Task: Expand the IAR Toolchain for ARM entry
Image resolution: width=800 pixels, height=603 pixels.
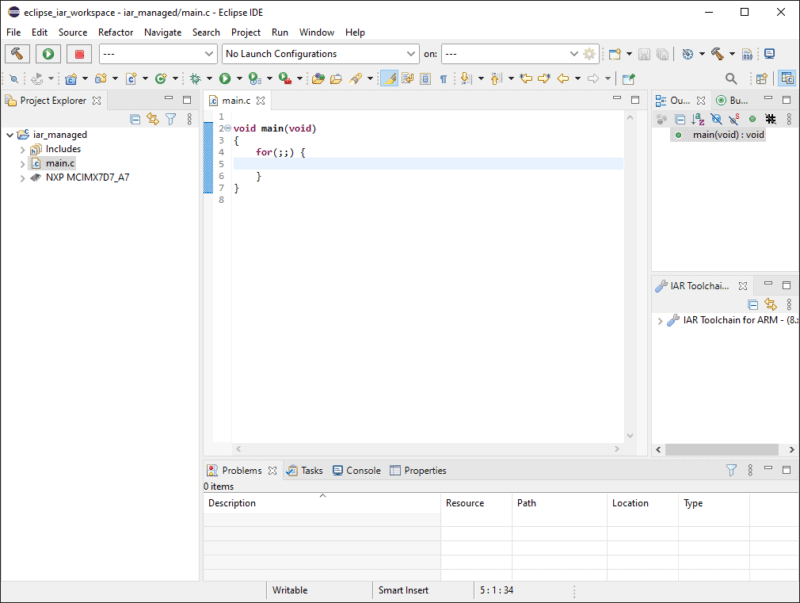Action: 659,322
